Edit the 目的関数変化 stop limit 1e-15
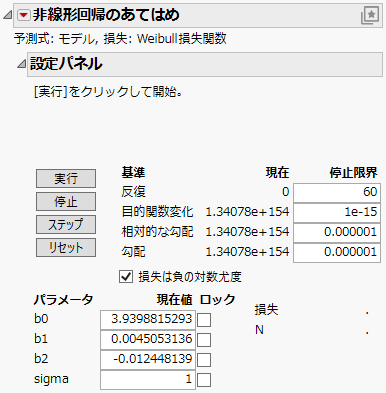386x393 pixels. tap(337, 212)
